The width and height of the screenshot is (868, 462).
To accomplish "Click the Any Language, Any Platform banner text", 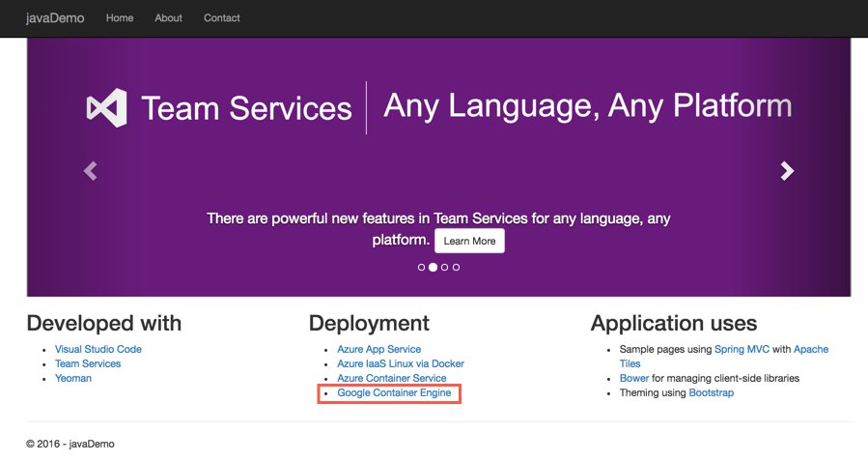I will pos(587,106).
